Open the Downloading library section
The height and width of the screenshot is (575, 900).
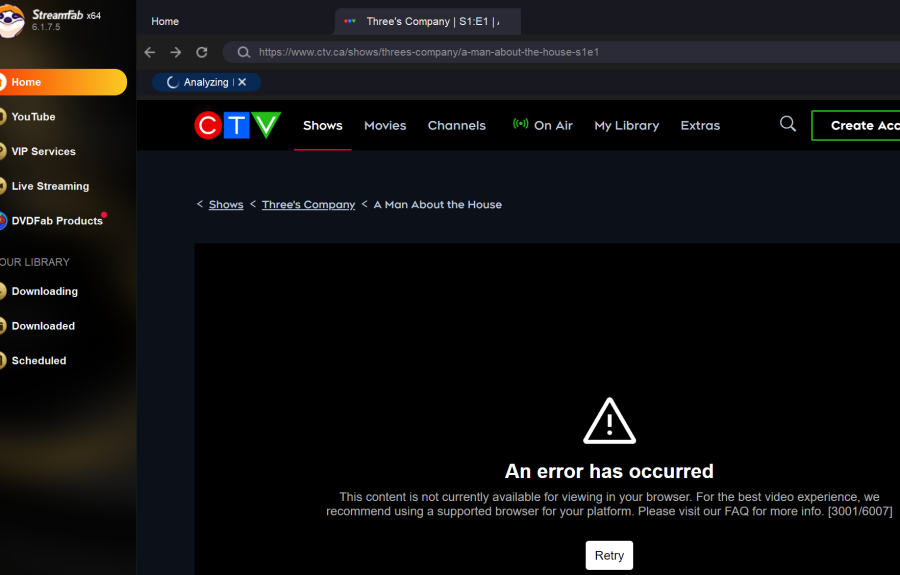pyautogui.click(x=44, y=291)
